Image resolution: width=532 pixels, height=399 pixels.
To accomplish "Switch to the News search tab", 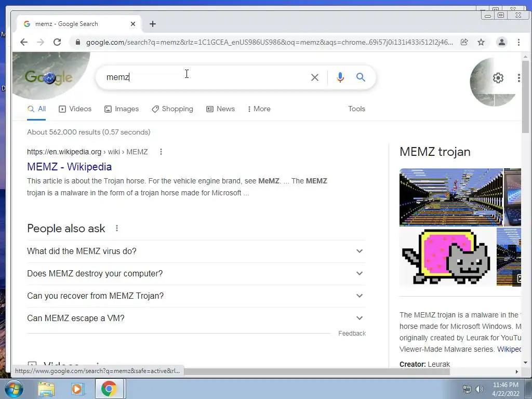I will [x=220, y=109].
